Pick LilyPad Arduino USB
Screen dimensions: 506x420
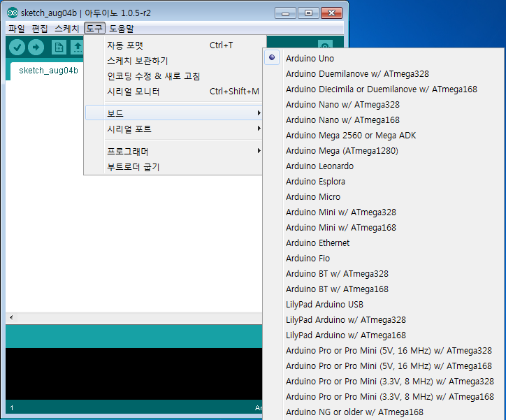pos(384,305)
